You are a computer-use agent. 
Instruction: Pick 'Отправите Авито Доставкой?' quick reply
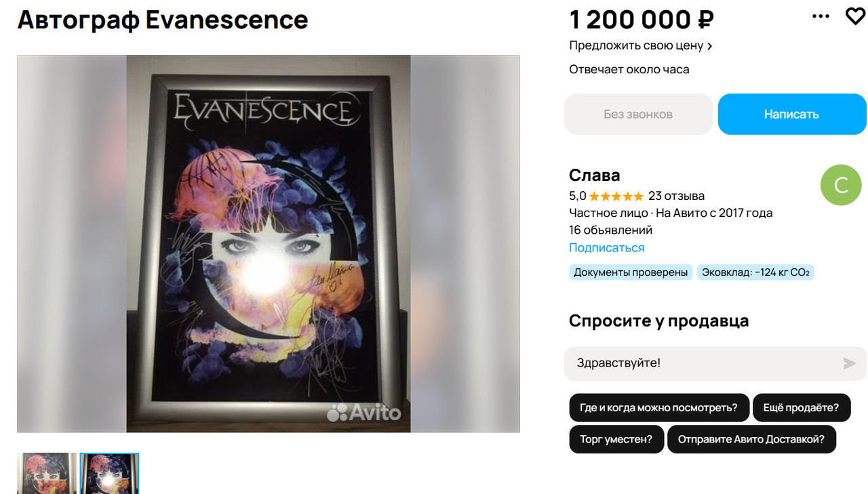(751, 439)
